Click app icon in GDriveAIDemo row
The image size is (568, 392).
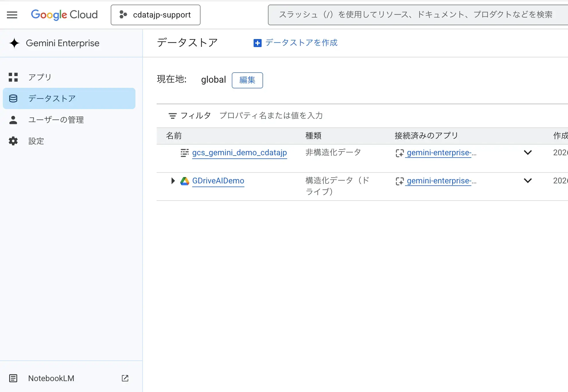click(x=400, y=181)
